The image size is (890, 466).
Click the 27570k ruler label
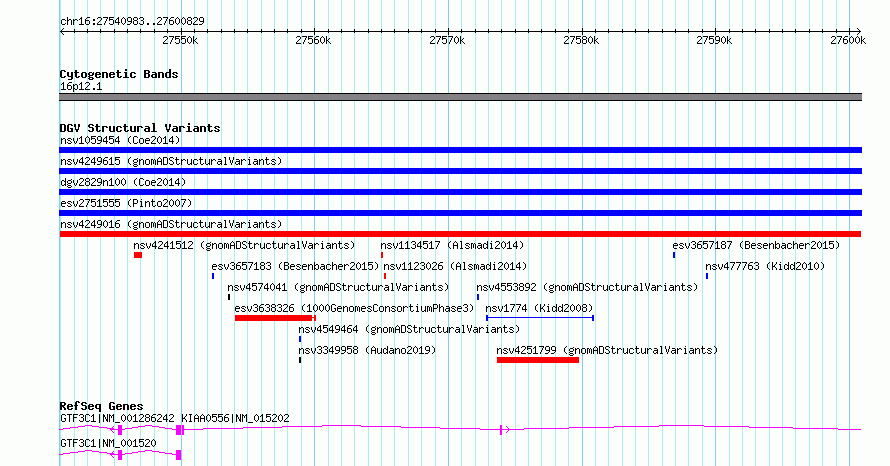point(447,40)
